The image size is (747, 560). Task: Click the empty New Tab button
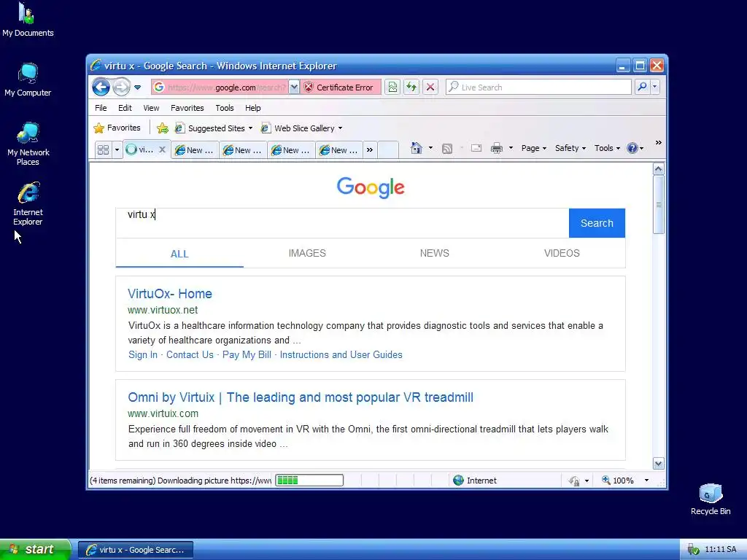[x=388, y=149]
